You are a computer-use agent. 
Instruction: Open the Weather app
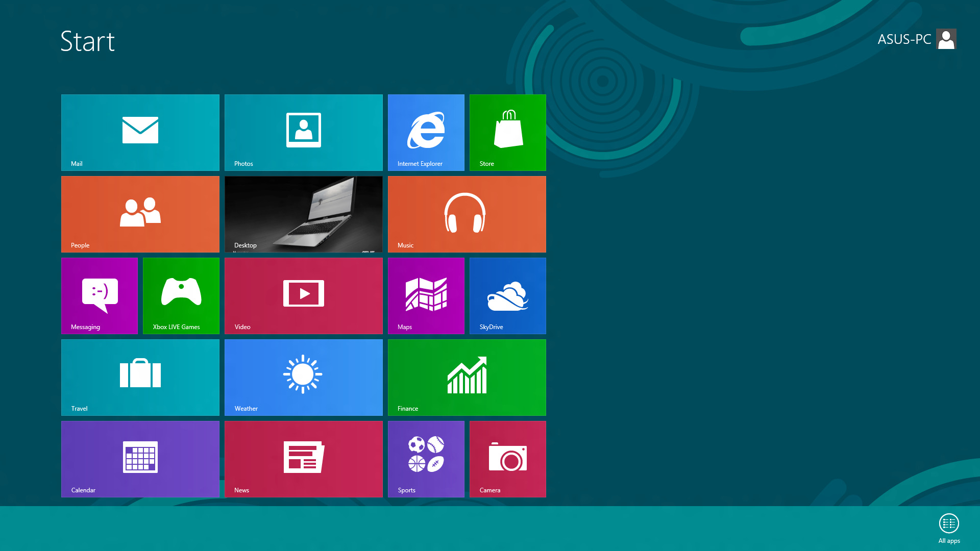pos(303,377)
